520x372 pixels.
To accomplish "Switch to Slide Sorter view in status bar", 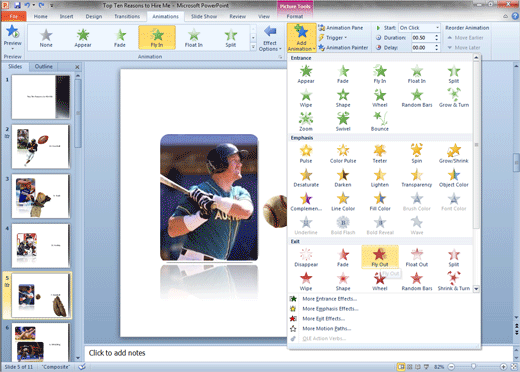I will point(410,367).
